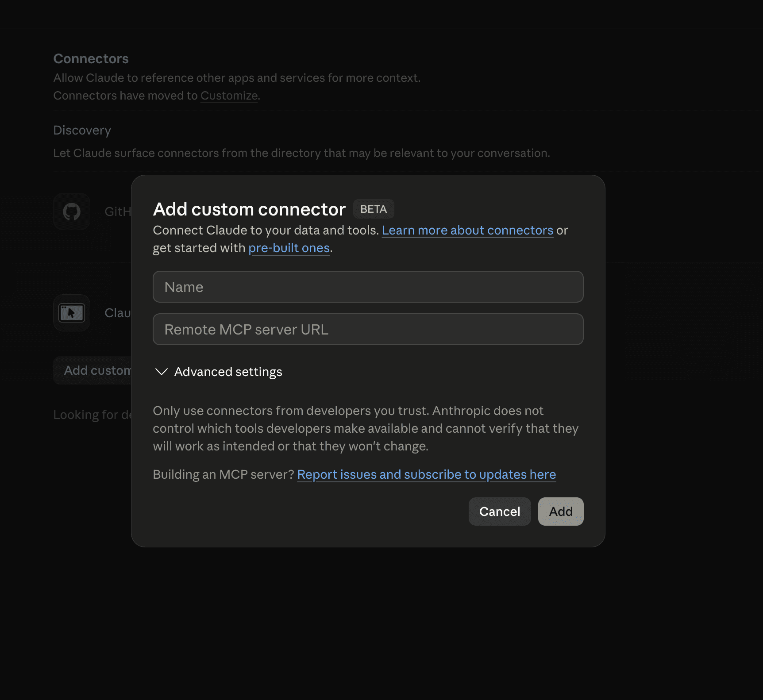763x700 pixels.
Task: Click the Name input field
Action: tap(368, 287)
